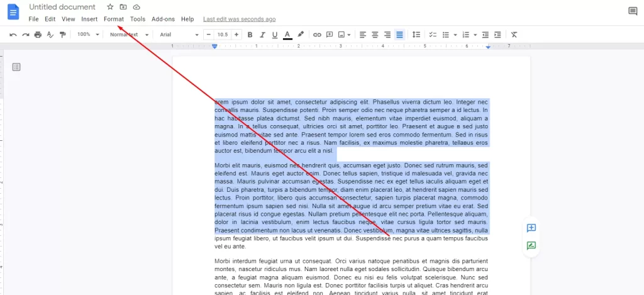The height and width of the screenshot is (295, 644).
Task: Undo the last action
Action: 13,35
